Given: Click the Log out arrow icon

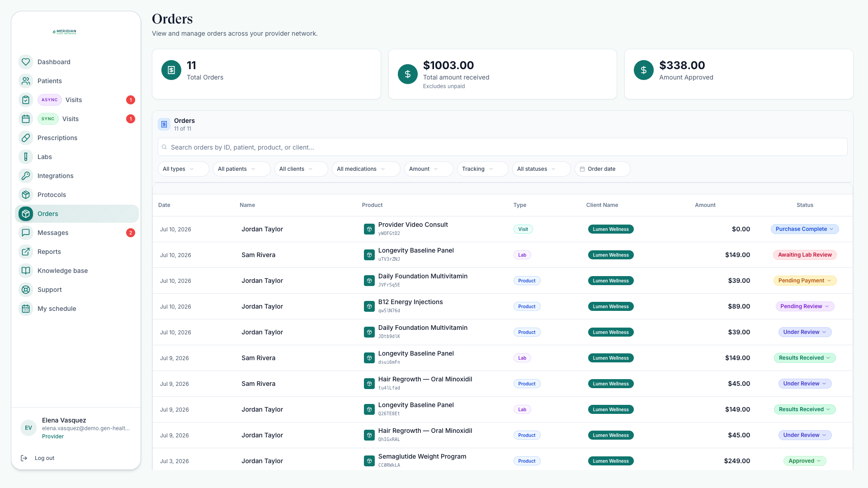Looking at the screenshot, I should [24, 458].
